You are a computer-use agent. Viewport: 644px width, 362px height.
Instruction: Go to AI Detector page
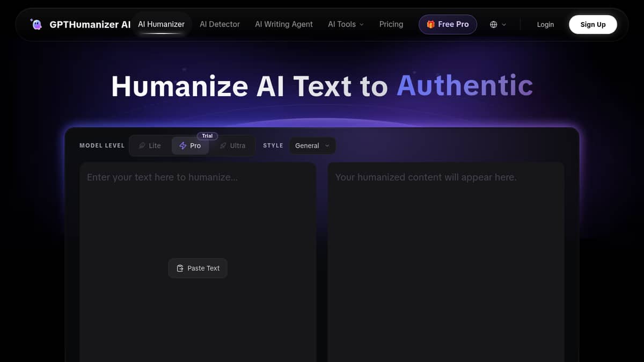click(x=219, y=24)
